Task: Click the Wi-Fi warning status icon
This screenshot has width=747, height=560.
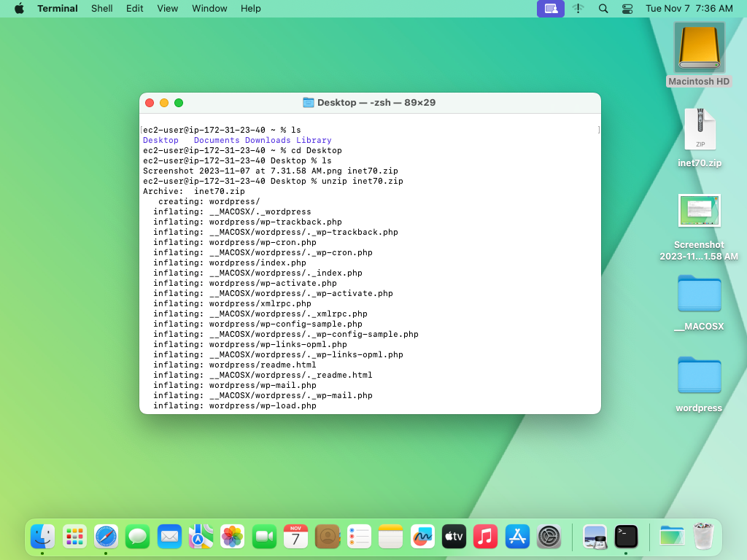Action: point(578,9)
